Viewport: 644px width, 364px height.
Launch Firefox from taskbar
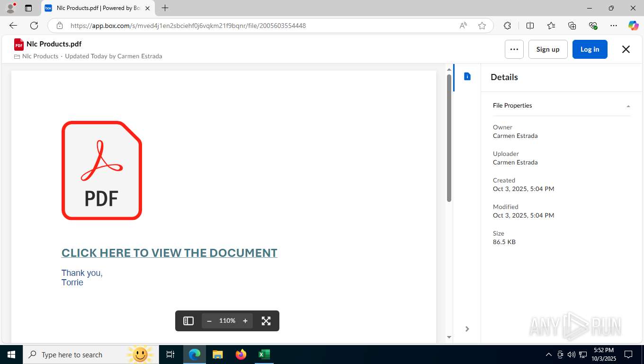241,355
